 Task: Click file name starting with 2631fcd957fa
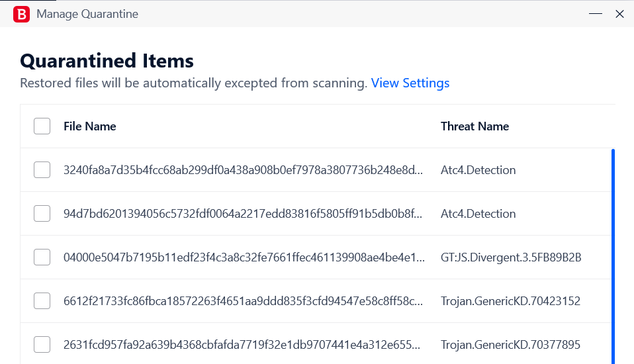(242, 345)
